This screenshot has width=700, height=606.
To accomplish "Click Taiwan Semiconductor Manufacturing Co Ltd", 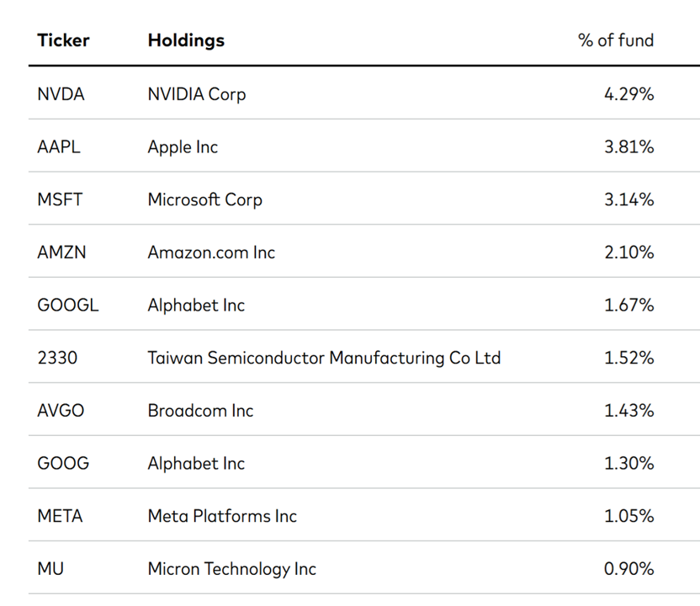I will [325, 359].
